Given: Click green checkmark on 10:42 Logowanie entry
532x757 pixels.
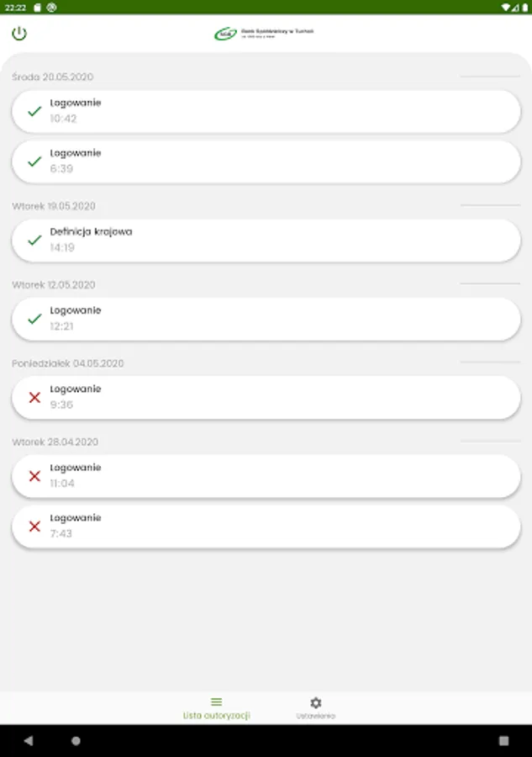Looking at the screenshot, I should coord(34,111).
